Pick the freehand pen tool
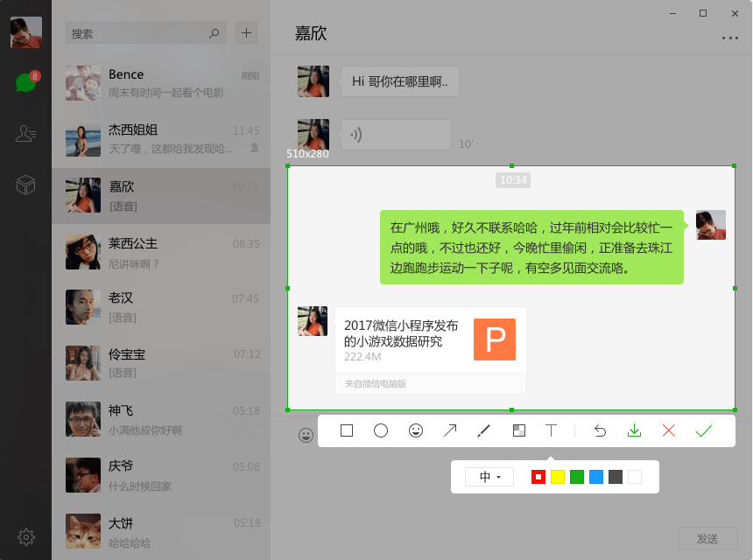This screenshot has height=560, width=753. (x=483, y=430)
